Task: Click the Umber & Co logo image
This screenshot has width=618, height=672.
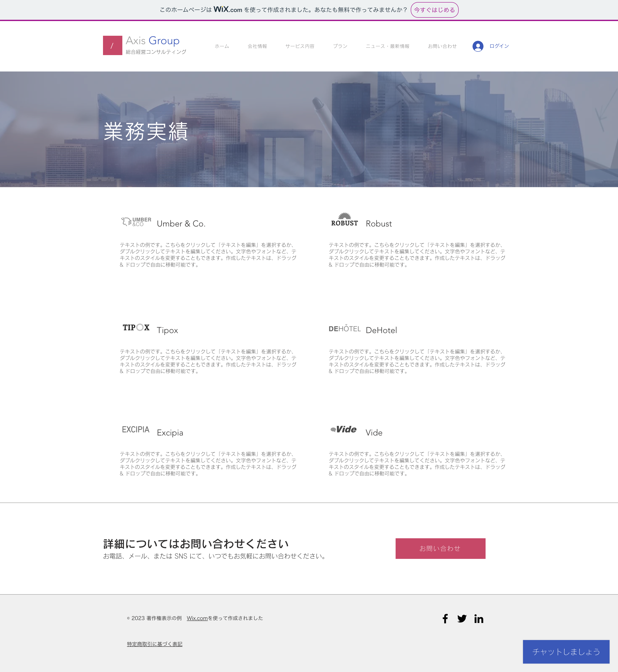Action: pyautogui.click(x=136, y=222)
